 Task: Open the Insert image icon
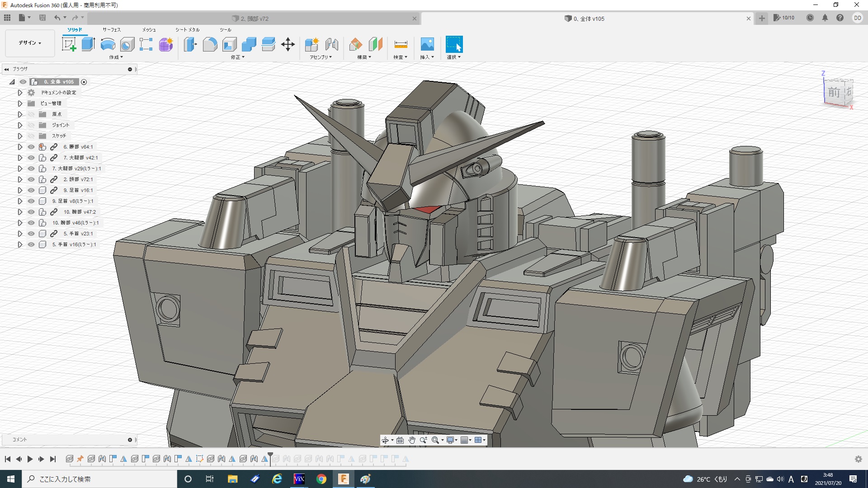pos(427,44)
